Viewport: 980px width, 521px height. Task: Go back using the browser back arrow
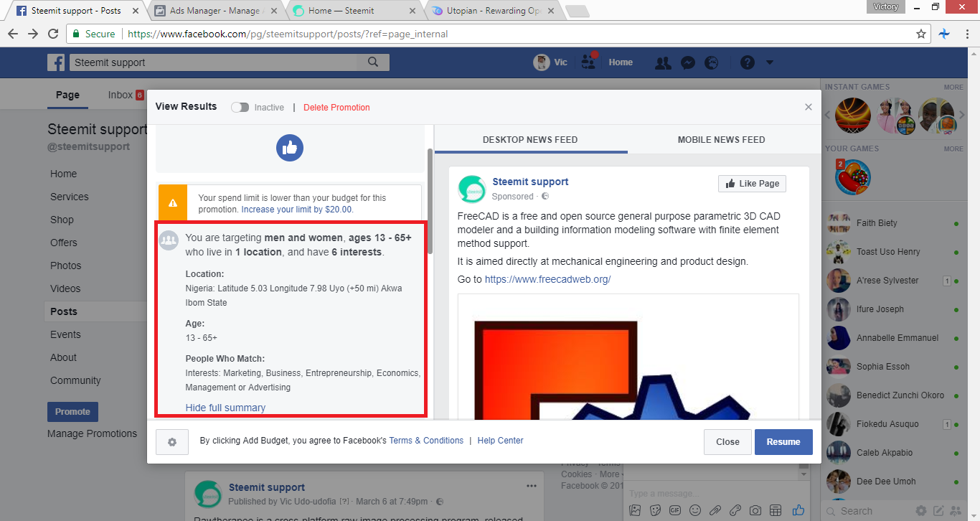tap(13, 34)
